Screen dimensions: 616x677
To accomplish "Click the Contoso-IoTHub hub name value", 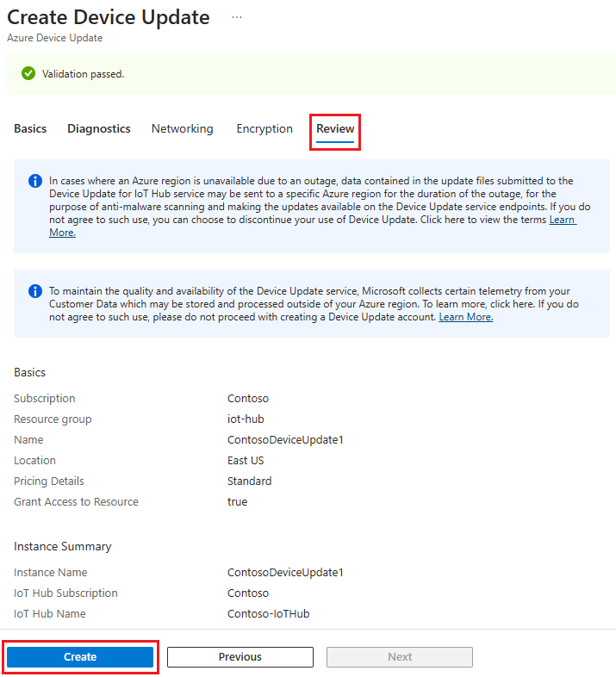I will click(x=268, y=613).
